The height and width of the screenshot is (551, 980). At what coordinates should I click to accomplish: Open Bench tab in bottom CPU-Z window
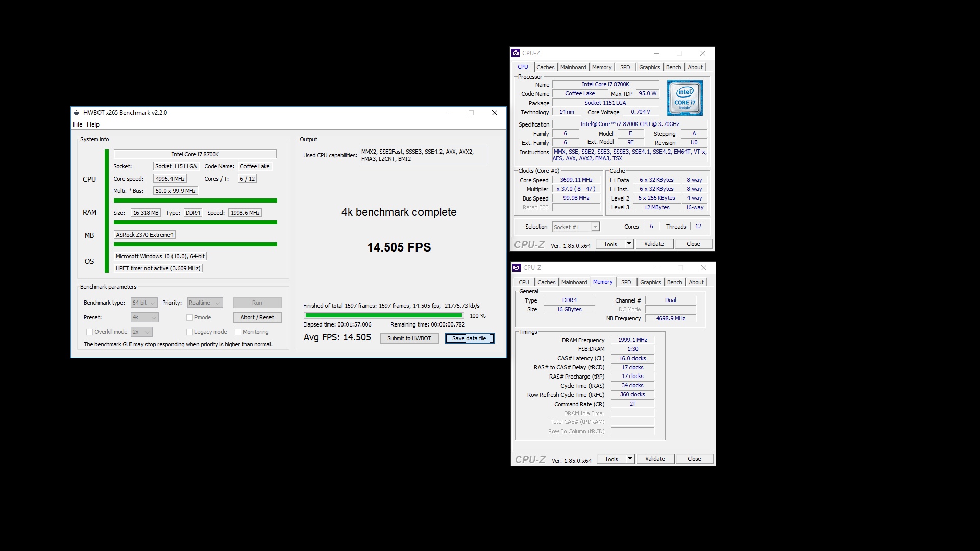674,282
